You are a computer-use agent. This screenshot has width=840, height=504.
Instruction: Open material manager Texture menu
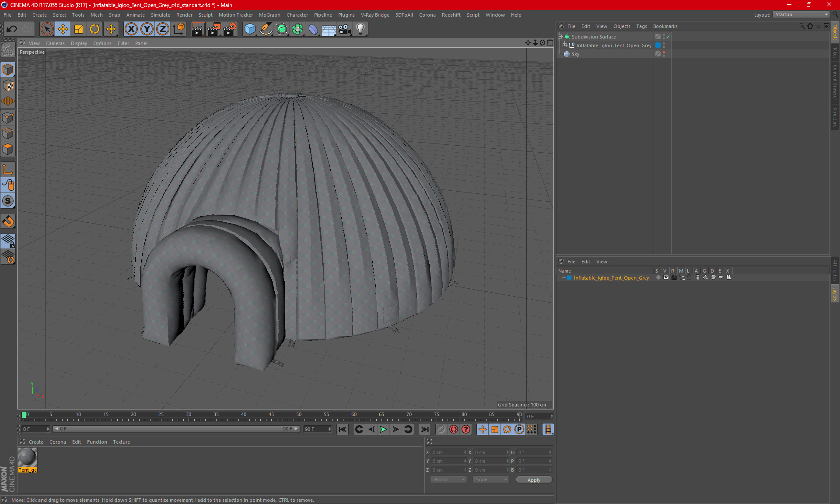[121, 442]
